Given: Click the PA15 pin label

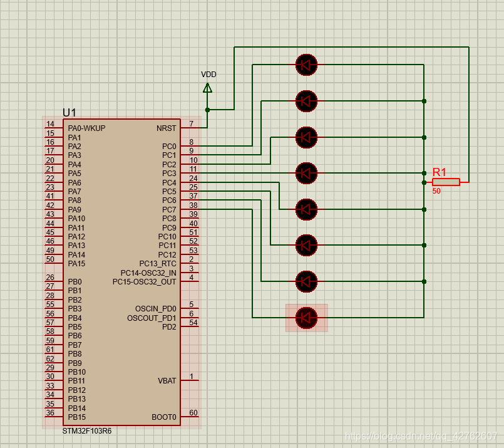Looking at the screenshot, I should pyautogui.click(x=76, y=264).
